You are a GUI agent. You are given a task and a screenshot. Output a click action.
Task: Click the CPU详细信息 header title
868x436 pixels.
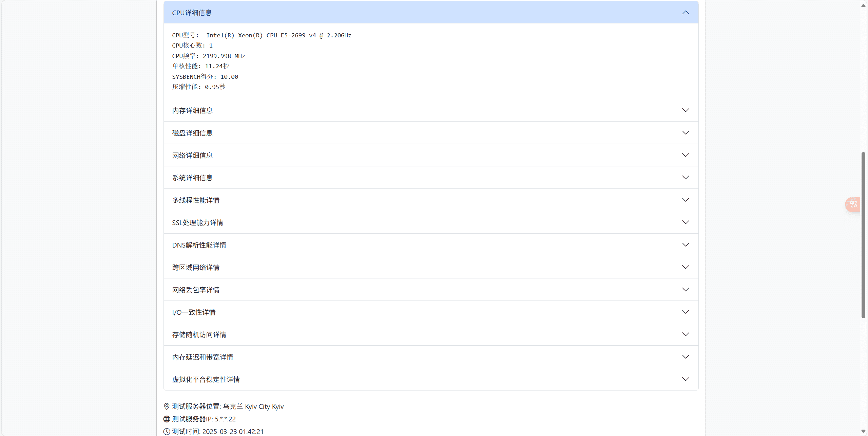(192, 13)
